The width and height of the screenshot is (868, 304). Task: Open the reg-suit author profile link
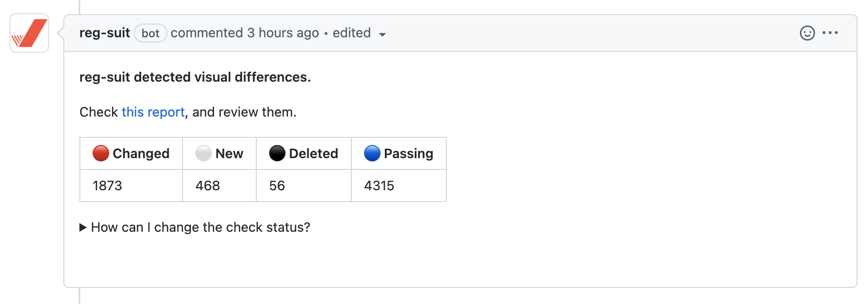tap(104, 33)
